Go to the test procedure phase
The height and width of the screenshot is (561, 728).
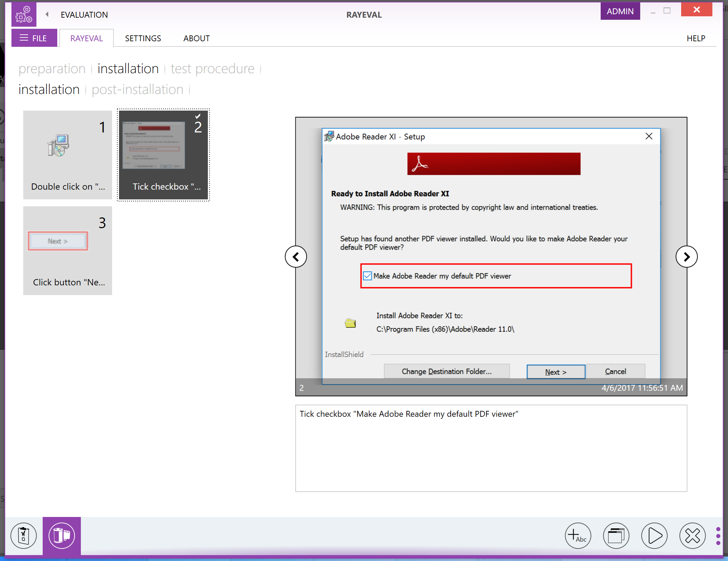pyautogui.click(x=212, y=69)
